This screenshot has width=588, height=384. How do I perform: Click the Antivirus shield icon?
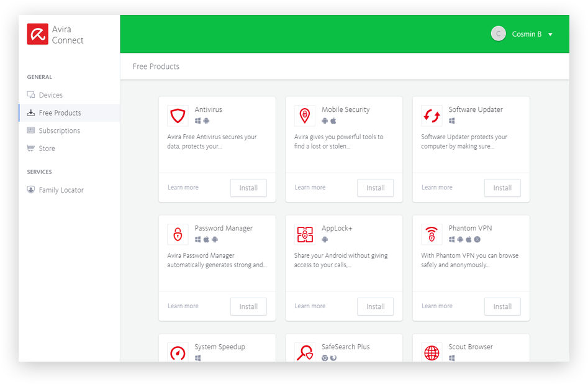pos(178,116)
